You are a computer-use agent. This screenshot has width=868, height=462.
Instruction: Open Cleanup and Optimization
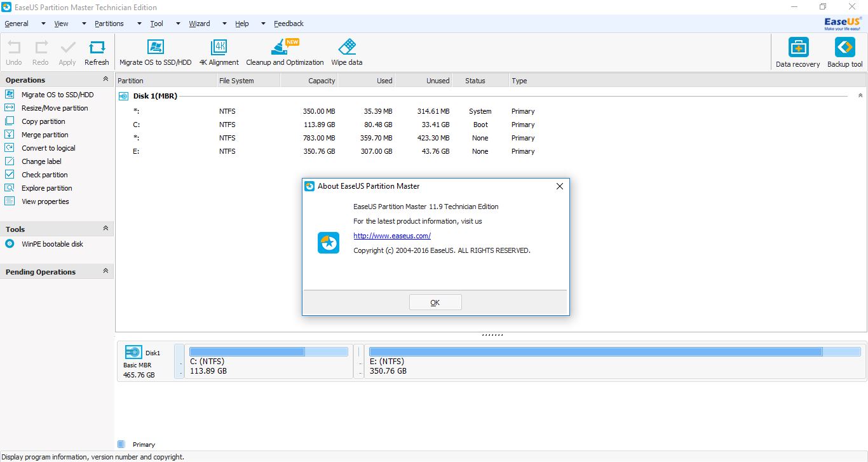point(285,53)
